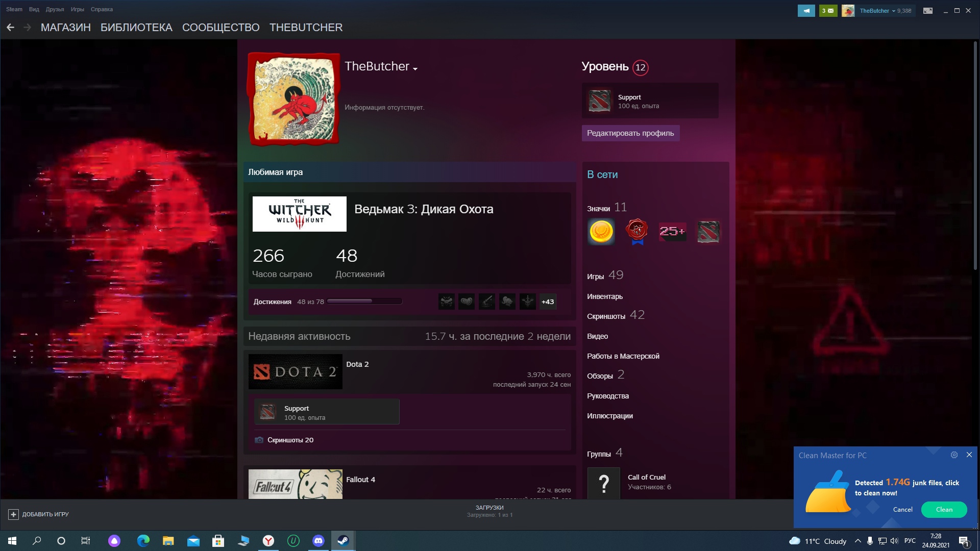Click The Witcher Wild Hunt logo thumbnail
Image resolution: width=980 pixels, height=551 pixels.
tap(300, 214)
